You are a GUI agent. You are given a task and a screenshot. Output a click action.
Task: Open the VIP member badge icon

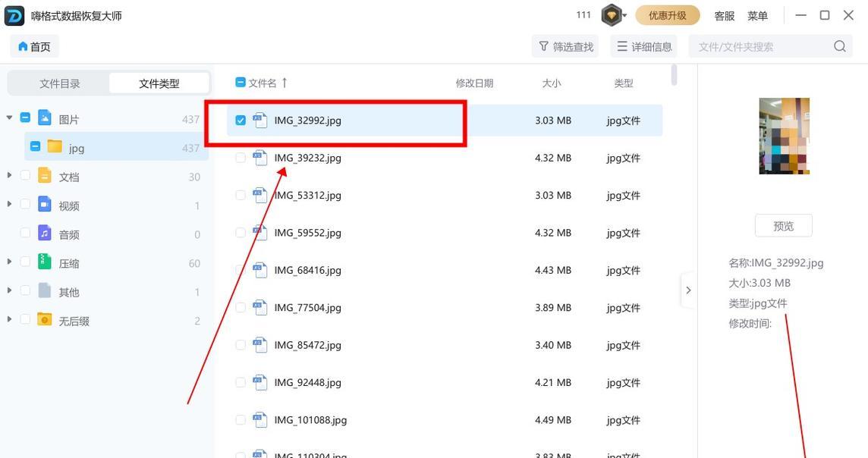[x=611, y=15]
